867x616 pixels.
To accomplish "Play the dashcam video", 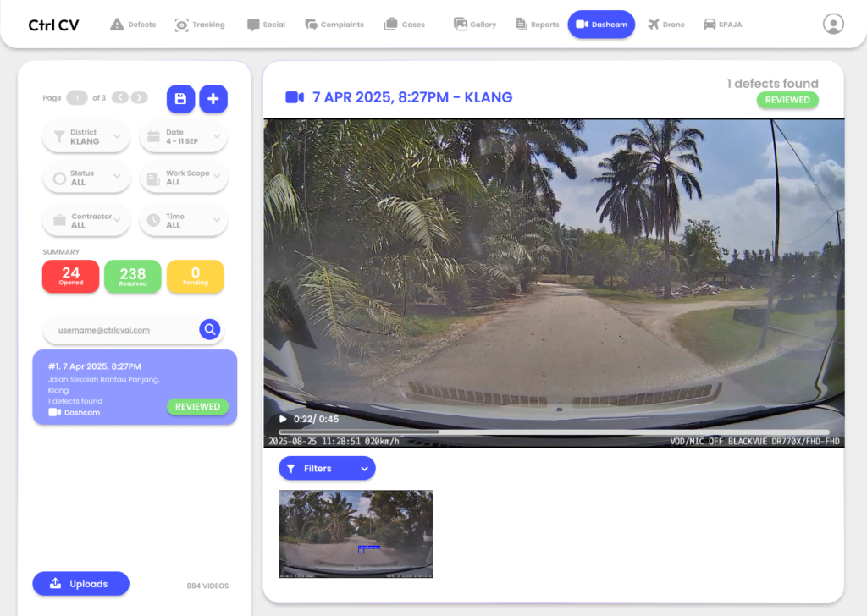I will click(283, 419).
